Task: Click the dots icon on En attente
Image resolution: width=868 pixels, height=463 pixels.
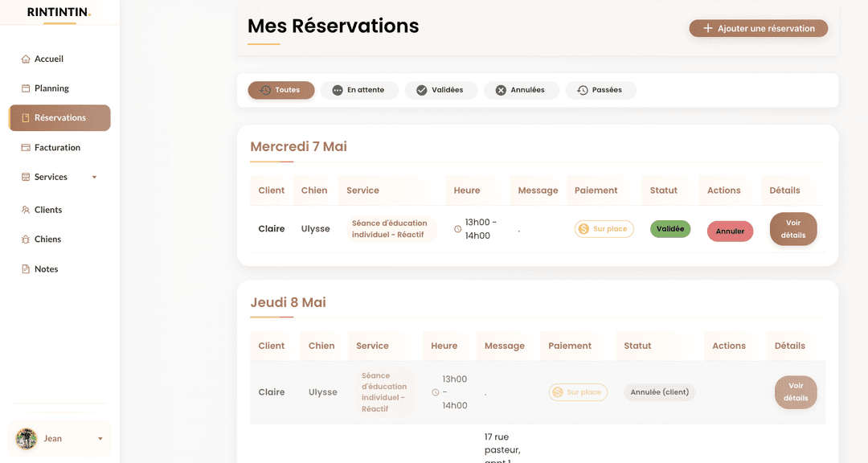Action: click(x=338, y=90)
